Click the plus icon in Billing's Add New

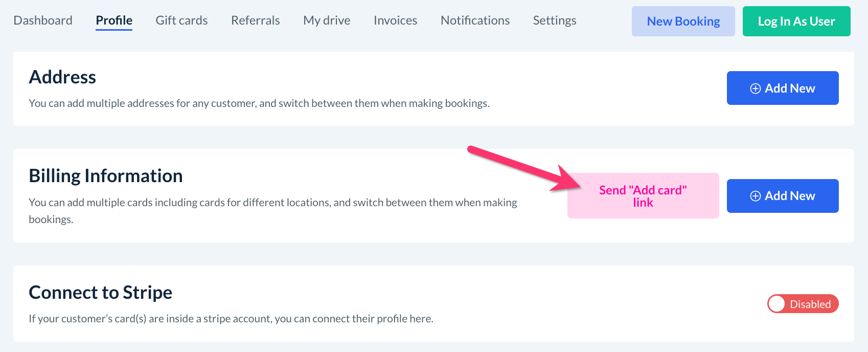pos(755,196)
